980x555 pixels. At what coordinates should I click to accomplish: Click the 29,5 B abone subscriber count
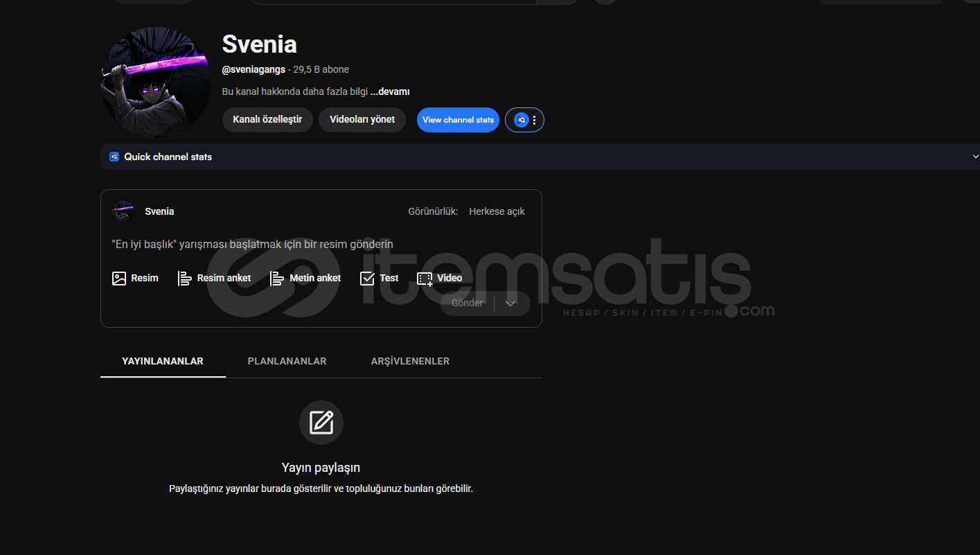coord(321,69)
